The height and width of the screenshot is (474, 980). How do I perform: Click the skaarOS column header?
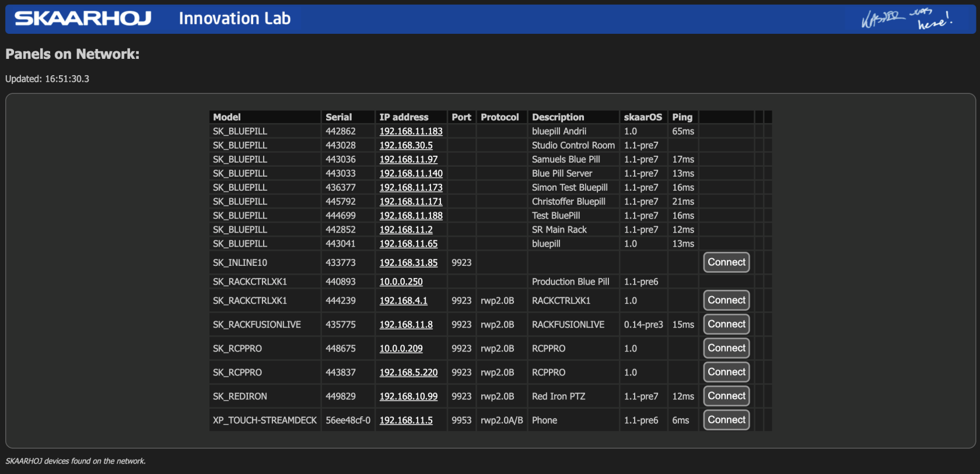click(643, 117)
